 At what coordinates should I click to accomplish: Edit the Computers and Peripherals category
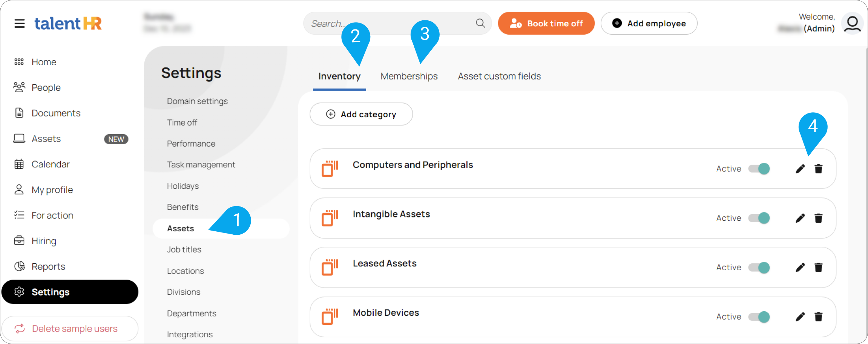pos(800,168)
